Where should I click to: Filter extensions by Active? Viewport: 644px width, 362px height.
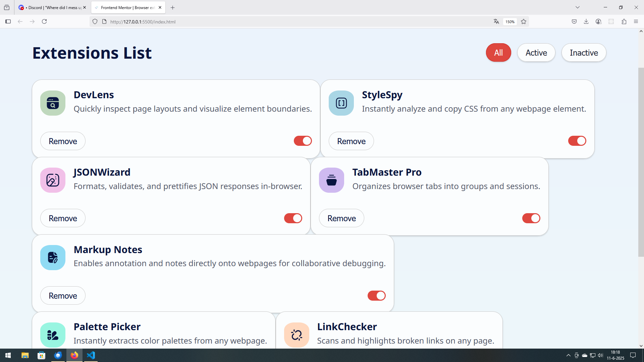(x=536, y=53)
